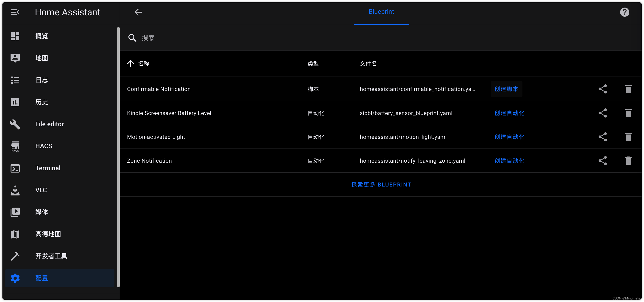Open 探索更多 BLUEPRINT link
644x302 pixels.
coord(381,185)
